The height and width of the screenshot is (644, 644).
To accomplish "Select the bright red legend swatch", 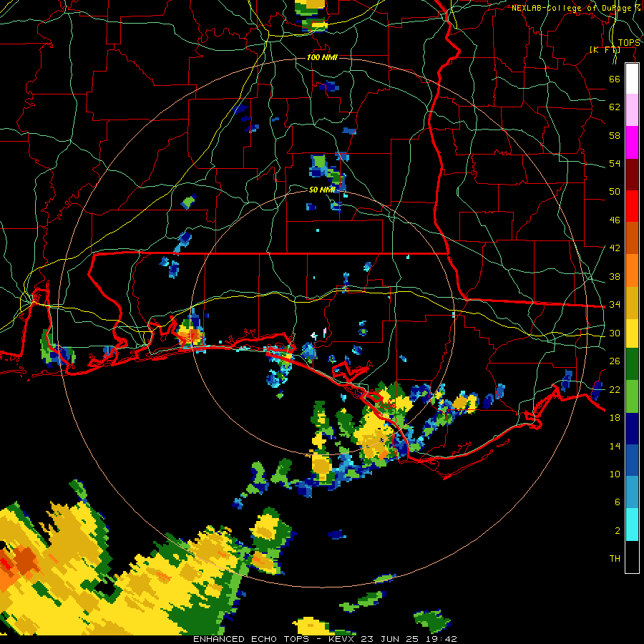I will click(x=632, y=206).
